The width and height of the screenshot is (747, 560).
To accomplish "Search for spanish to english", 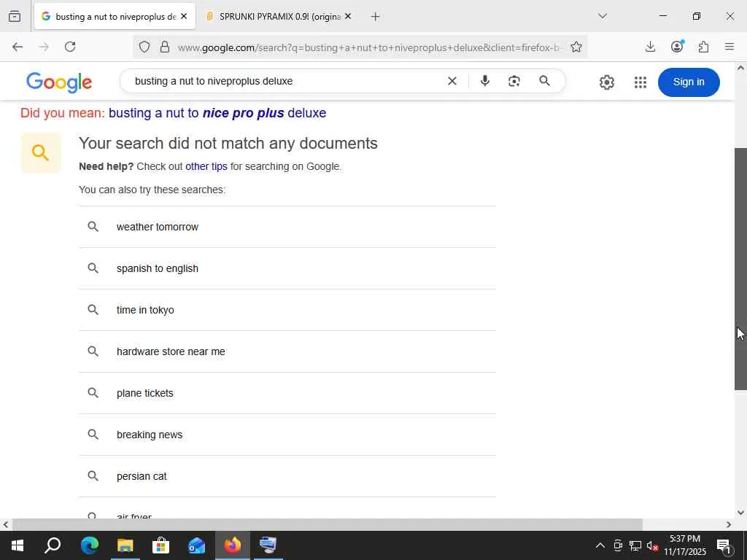I will coord(287,268).
